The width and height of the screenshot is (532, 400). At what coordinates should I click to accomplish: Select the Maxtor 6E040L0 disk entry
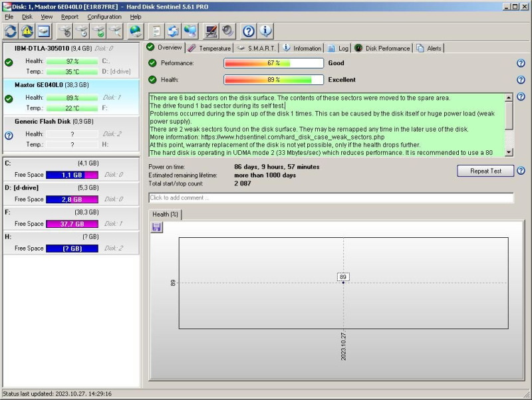pos(71,97)
